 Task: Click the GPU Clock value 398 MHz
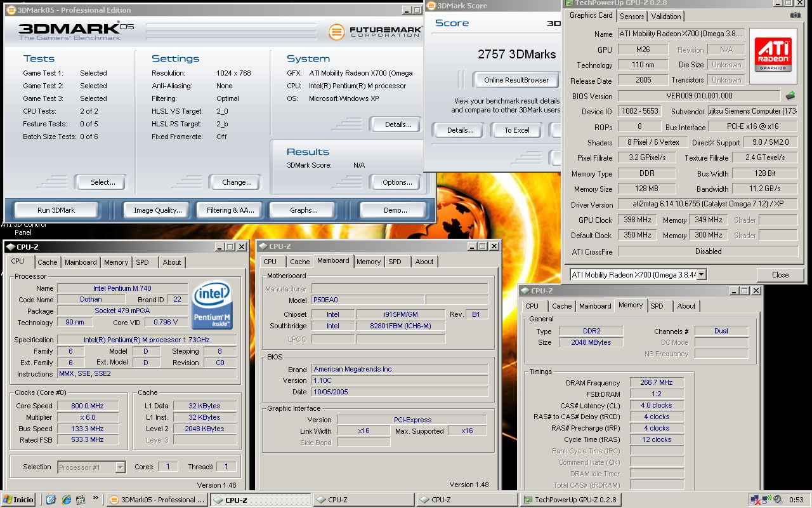636,220
